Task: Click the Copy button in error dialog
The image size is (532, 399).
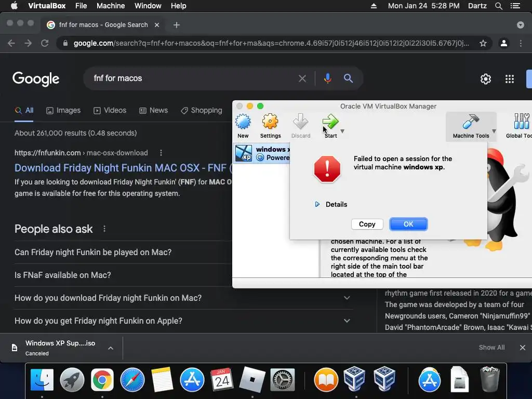Action: click(x=367, y=224)
